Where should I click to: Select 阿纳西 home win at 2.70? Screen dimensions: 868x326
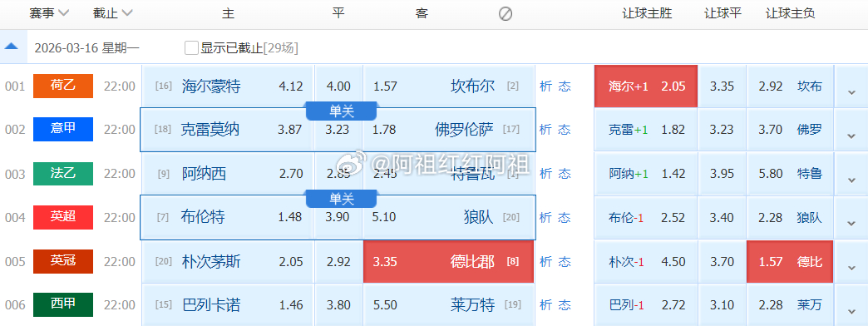tap(228, 174)
